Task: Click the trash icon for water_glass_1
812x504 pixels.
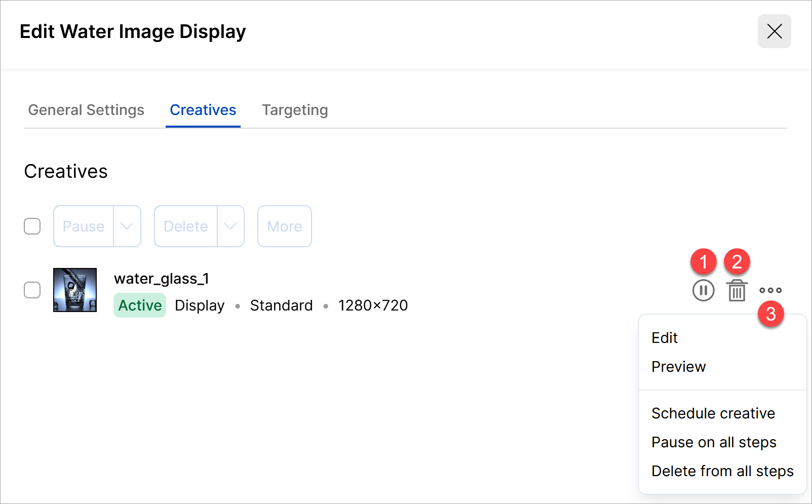Action: [x=737, y=291]
